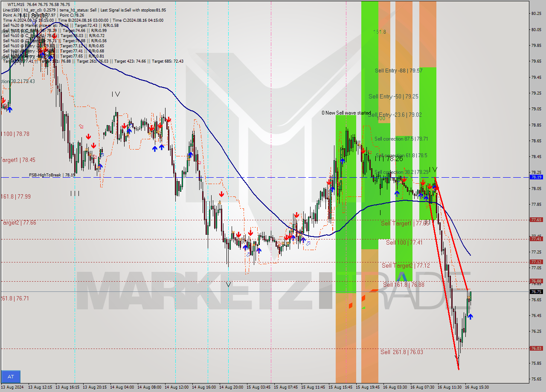Viewport: 546px width, 392px height.
Task: Click the '0 New Sell wave started' annotation
Action: tap(346, 113)
